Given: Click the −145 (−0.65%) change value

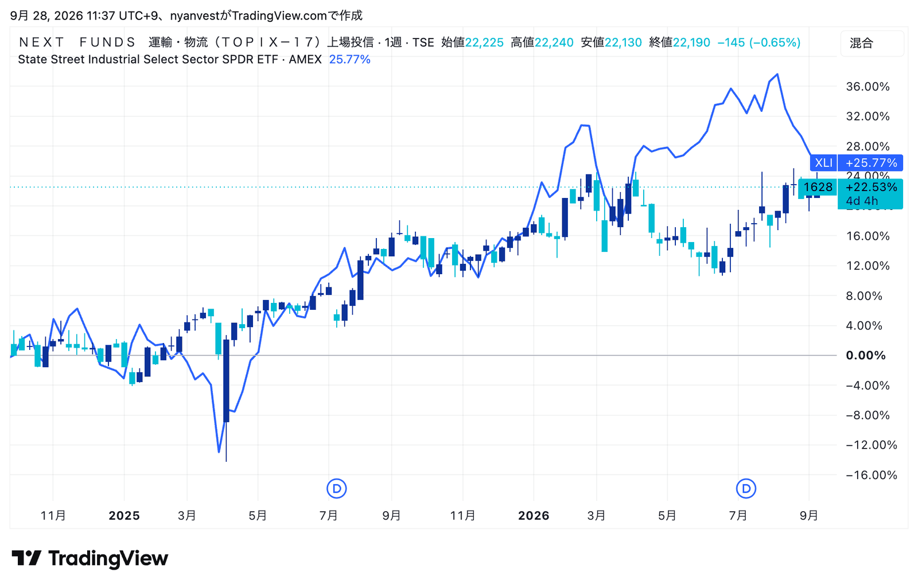Looking at the screenshot, I should pyautogui.click(x=758, y=42).
